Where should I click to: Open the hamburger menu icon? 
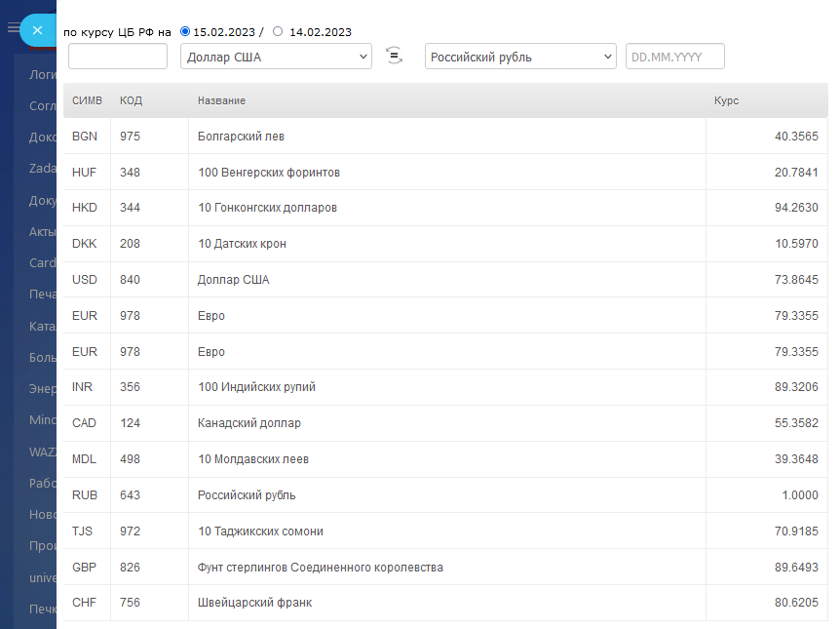coord(13,28)
